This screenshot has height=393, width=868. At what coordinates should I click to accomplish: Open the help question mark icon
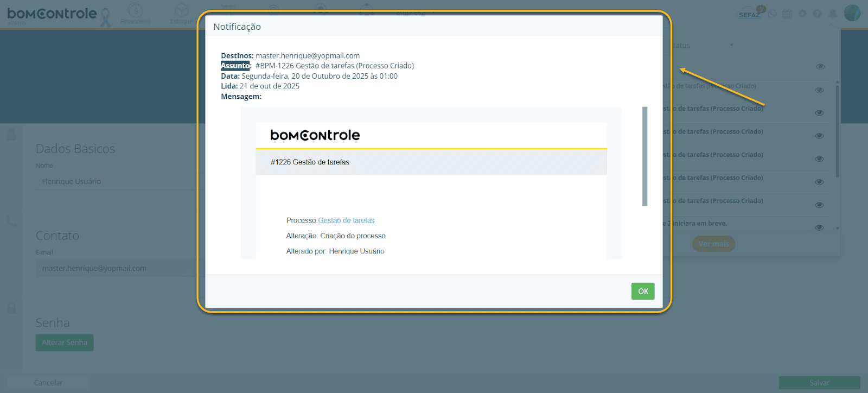coord(818,14)
